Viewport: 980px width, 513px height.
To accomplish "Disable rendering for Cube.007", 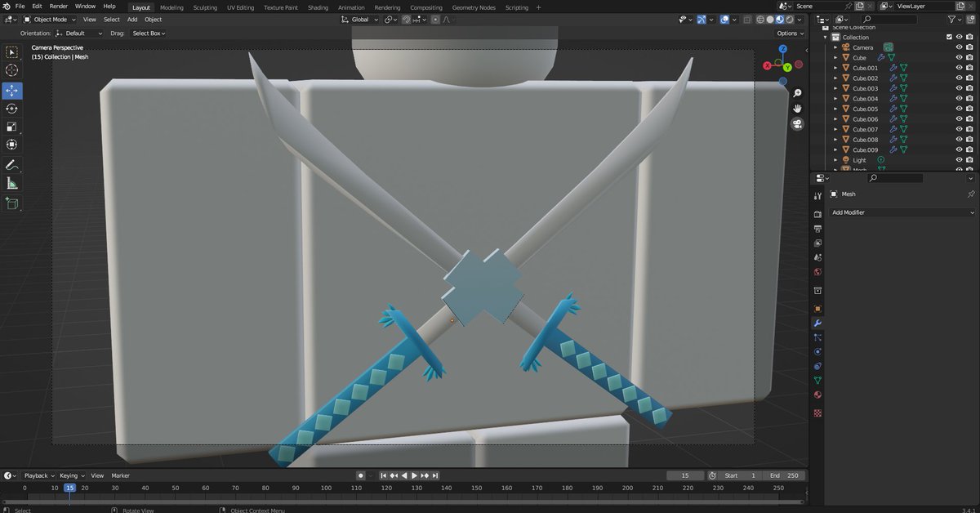I will (970, 129).
